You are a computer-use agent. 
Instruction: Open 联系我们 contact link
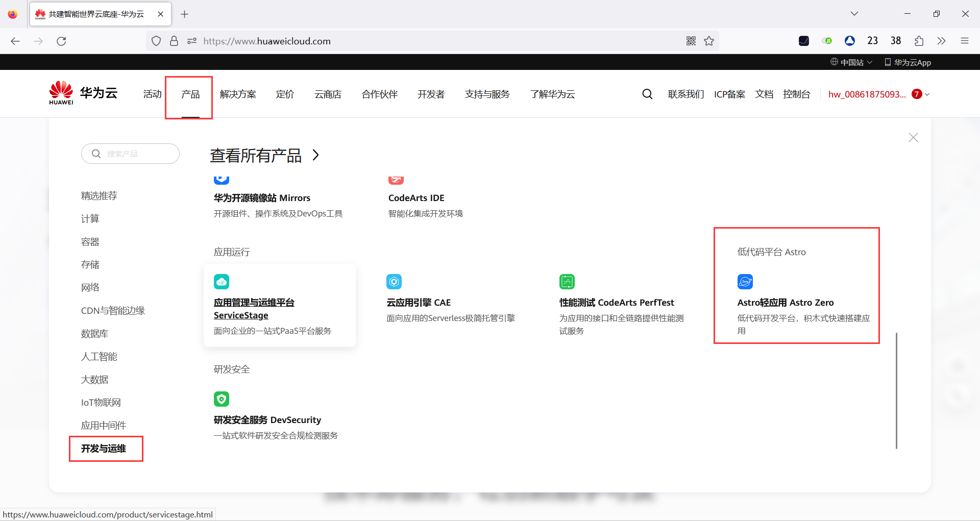[x=685, y=94]
